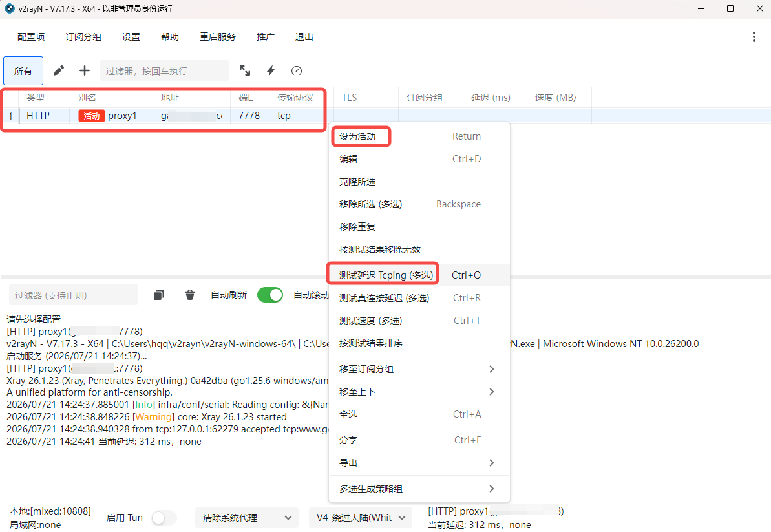The image size is (771, 532).
Task: Click 退出 in the menu bar
Action: (304, 37)
